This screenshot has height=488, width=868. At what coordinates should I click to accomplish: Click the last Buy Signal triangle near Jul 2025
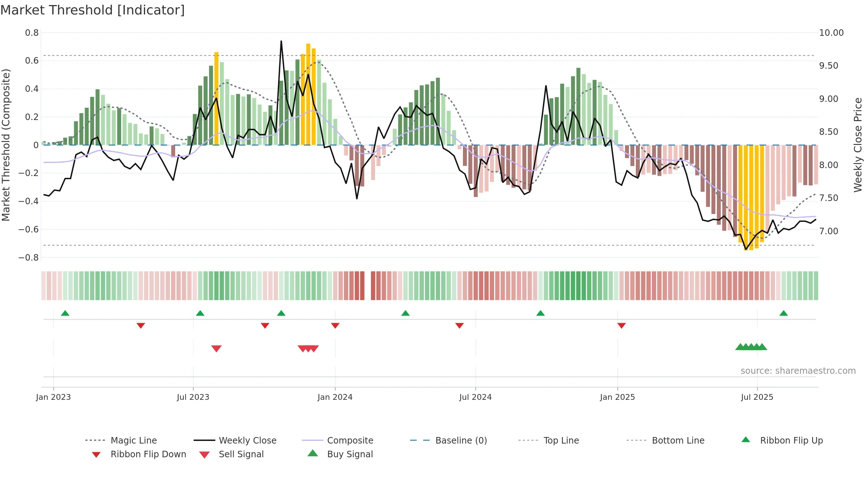(762, 347)
